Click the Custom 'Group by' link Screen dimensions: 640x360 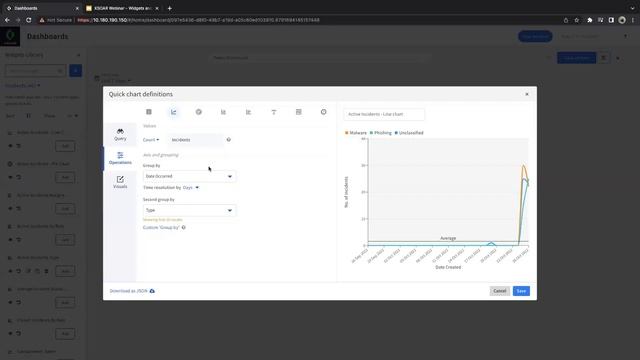click(161, 227)
